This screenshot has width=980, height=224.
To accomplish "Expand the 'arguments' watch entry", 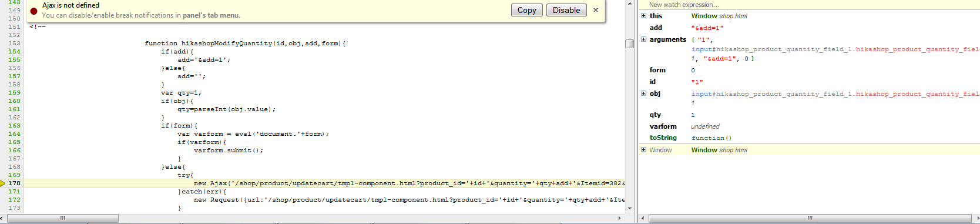I will click(643, 39).
